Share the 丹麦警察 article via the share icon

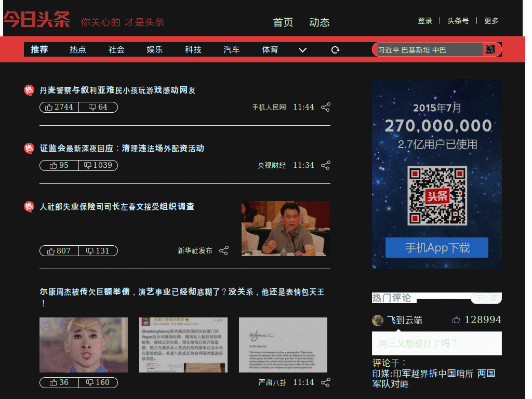click(x=326, y=107)
